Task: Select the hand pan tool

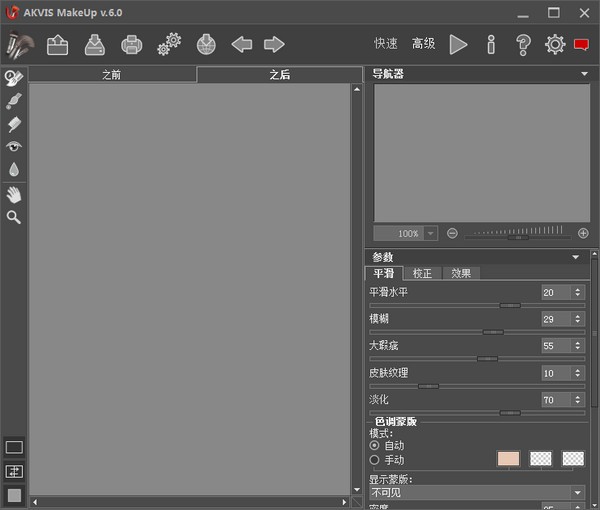Action: pyautogui.click(x=14, y=194)
